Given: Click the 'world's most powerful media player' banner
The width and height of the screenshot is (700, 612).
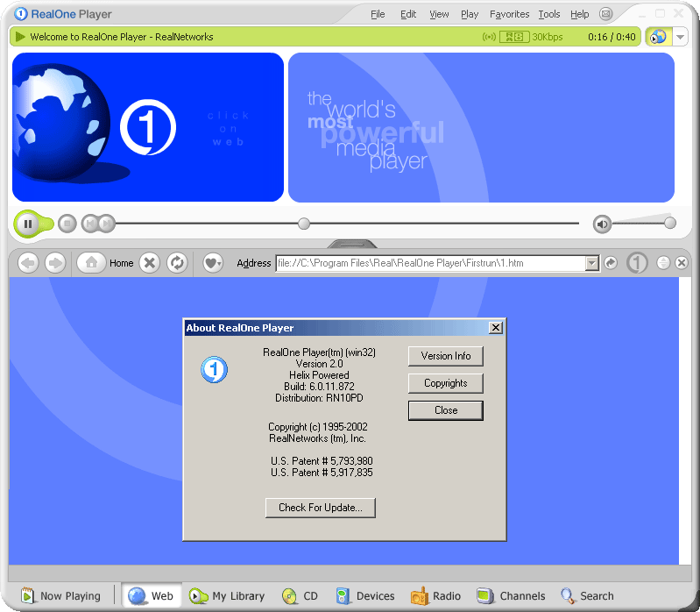Looking at the screenshot, I should point(481,127).
